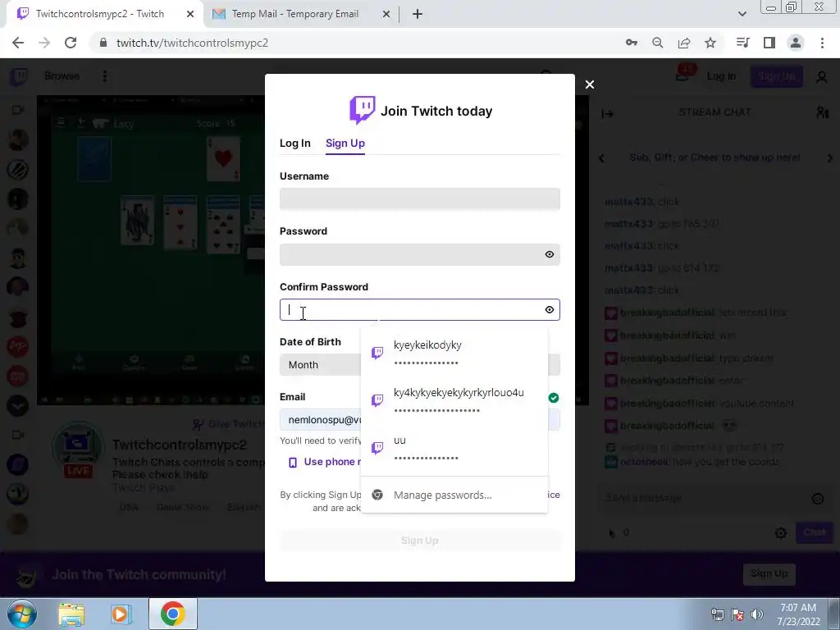Viewport: 840px width, 630px height.
Task: Click the disabled Sign Up button in dialog
Action: [x=419, y=541]
